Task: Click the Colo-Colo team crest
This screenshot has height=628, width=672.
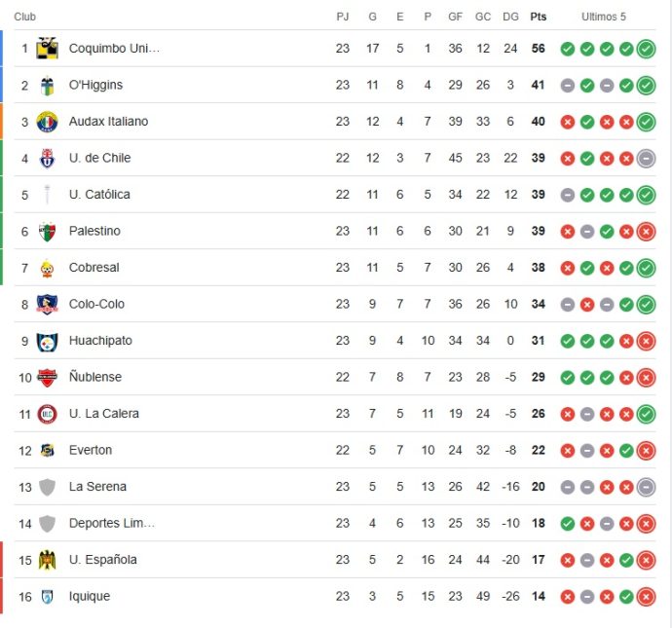Action: click(x=47, y=305)
